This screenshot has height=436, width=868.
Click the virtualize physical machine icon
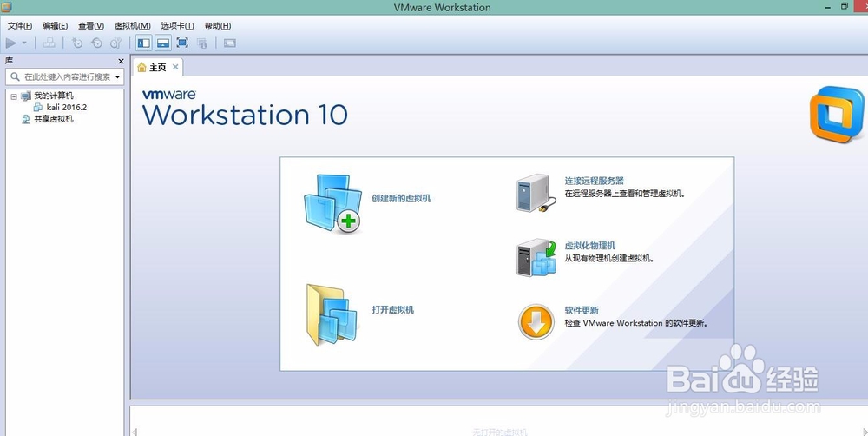536,258
